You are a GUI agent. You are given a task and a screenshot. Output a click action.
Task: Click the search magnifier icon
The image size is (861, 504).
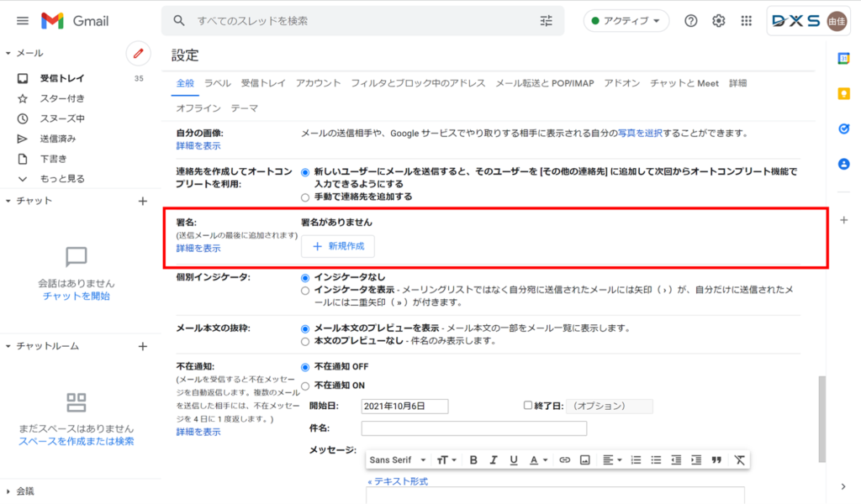[179, 21]
